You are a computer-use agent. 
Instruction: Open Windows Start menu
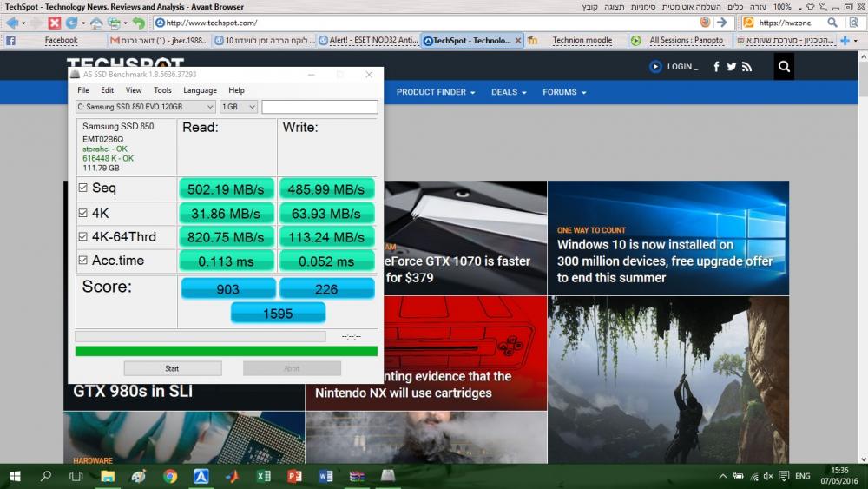(15, 476)
